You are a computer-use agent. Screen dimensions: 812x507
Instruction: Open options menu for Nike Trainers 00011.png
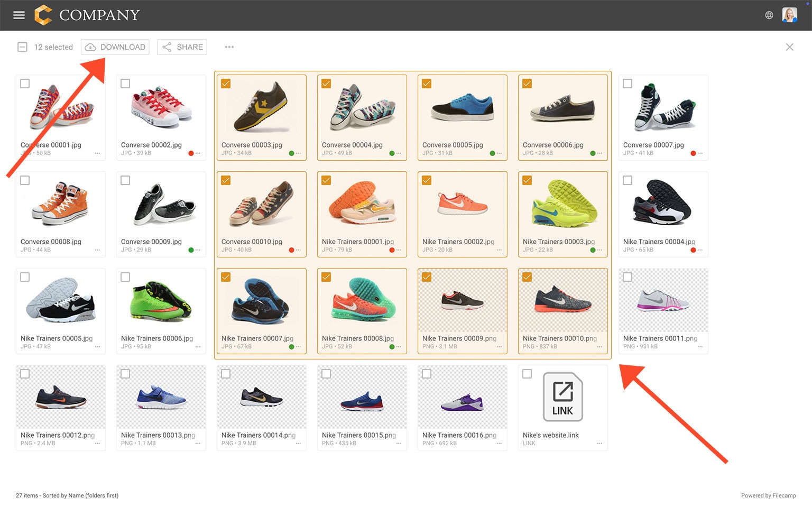pyautogui.click(x=700, y=347)
